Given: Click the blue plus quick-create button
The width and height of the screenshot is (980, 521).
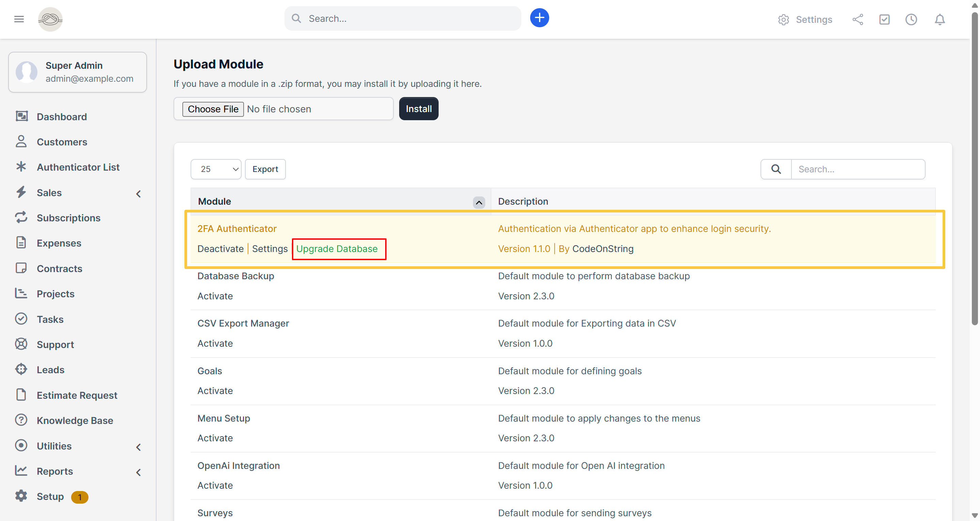Looking at the screenshot, I should [539, 18].
